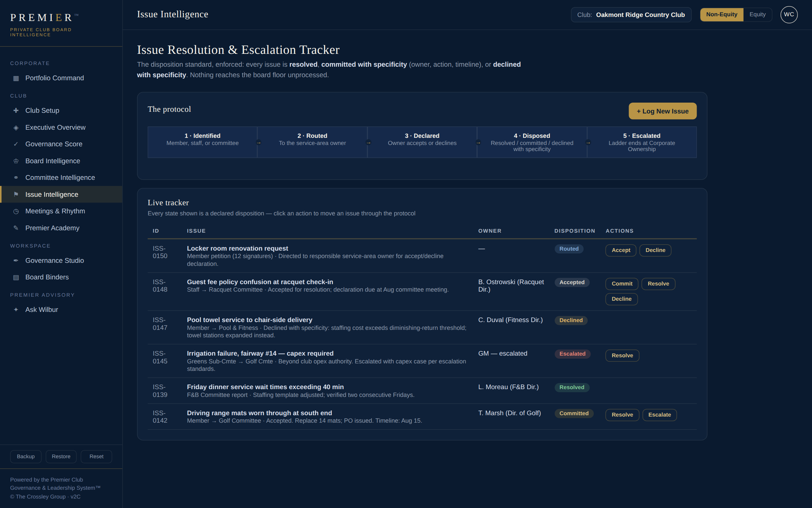Click the ISS-0145 issue ID

160,357
